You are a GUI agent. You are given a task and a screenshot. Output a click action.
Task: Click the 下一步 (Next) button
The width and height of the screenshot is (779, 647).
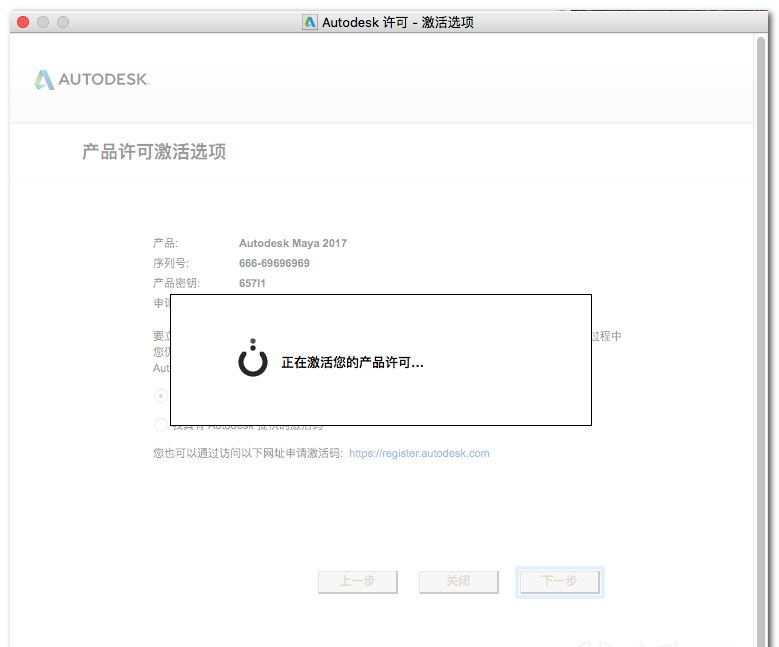tap(559, 581)
